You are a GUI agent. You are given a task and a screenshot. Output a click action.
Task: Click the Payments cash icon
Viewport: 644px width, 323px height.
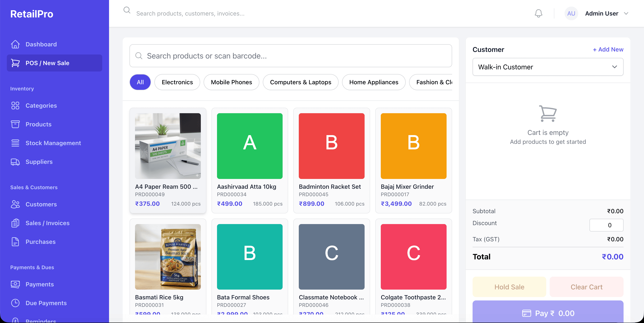point(15,284)
